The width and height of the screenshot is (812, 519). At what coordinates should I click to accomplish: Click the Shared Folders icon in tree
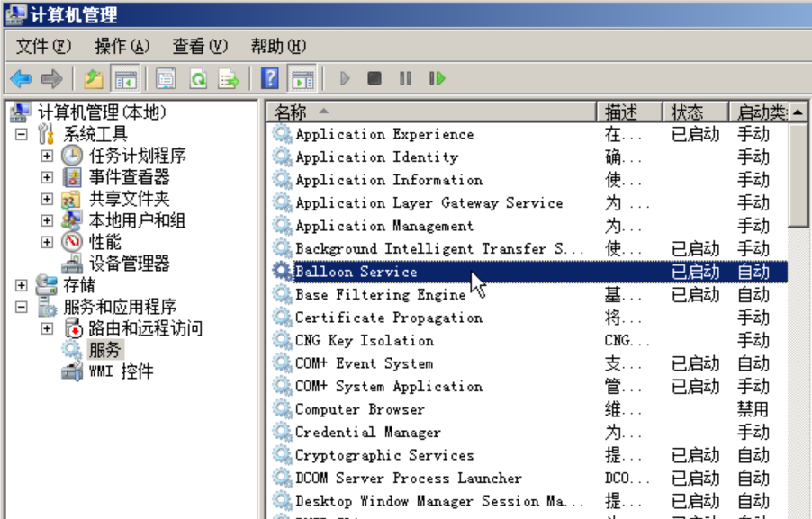pos(71,199)
